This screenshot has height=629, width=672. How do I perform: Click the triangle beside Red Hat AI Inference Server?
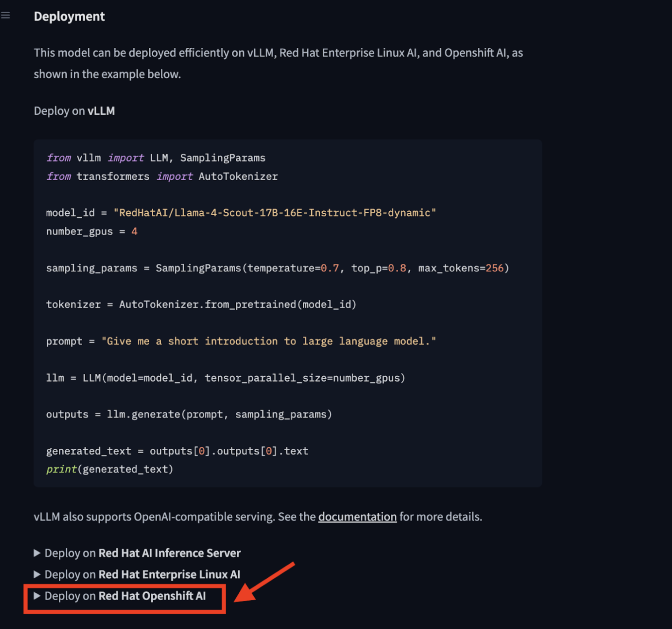37,553
